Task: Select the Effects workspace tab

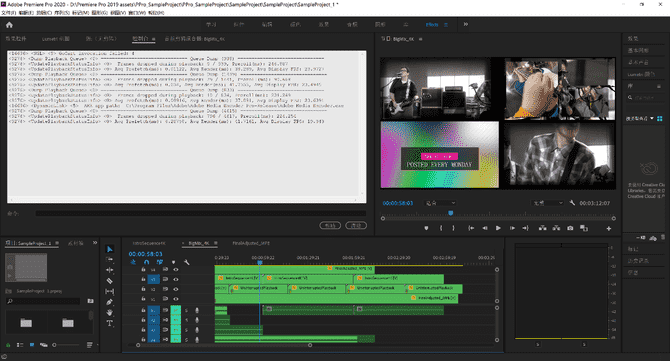Action: [x=432, y=25]
